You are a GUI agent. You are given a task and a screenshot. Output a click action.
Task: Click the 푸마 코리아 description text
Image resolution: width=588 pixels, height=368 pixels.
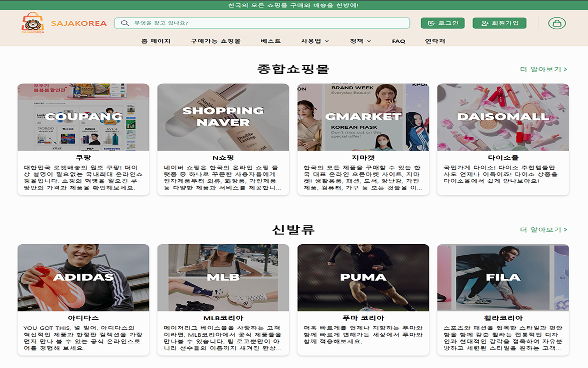[x=363, y=335]
